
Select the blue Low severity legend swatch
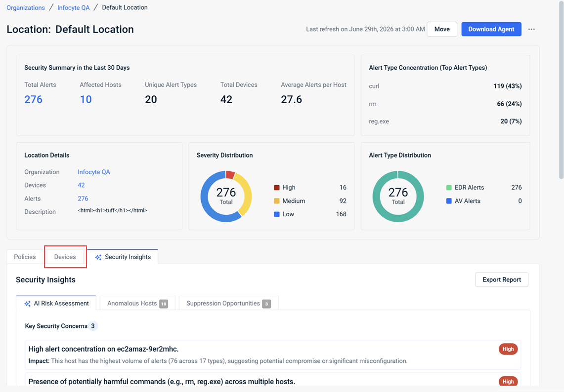277,214
